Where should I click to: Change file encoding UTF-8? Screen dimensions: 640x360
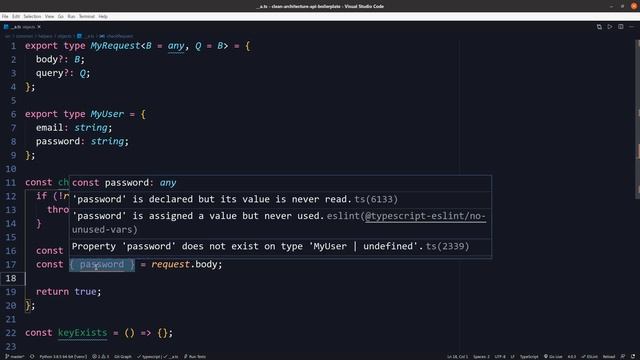[500, 356]
